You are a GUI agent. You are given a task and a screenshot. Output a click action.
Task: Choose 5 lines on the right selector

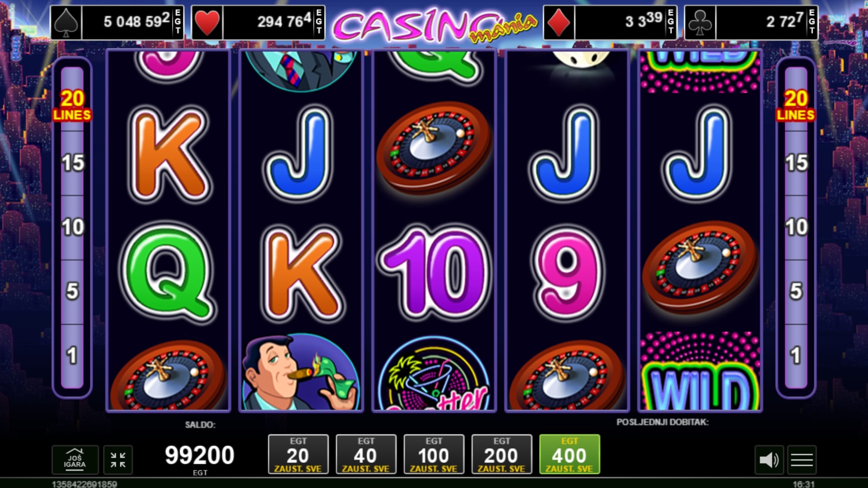796,292
